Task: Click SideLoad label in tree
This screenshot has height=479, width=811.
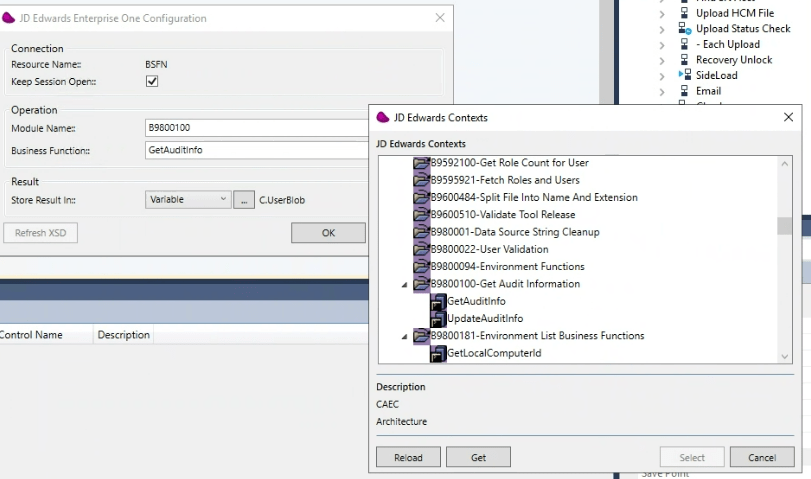Action: (x=716, y=75)
